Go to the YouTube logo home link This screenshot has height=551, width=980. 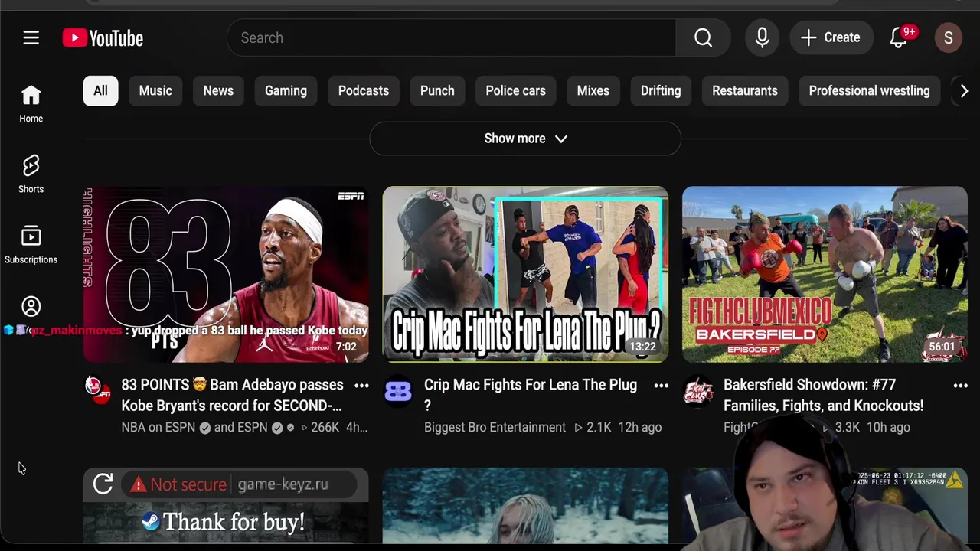[103, 37]
